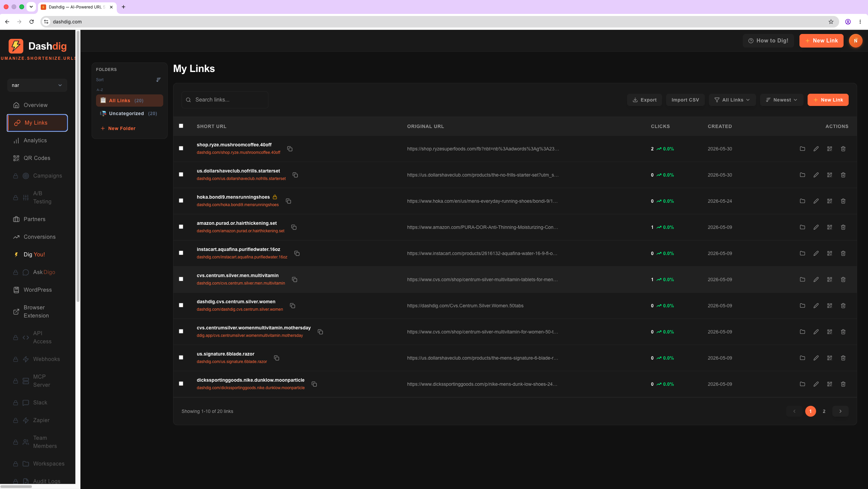Open QR code for shop.ryze.mushroomcoffee link

830,149
